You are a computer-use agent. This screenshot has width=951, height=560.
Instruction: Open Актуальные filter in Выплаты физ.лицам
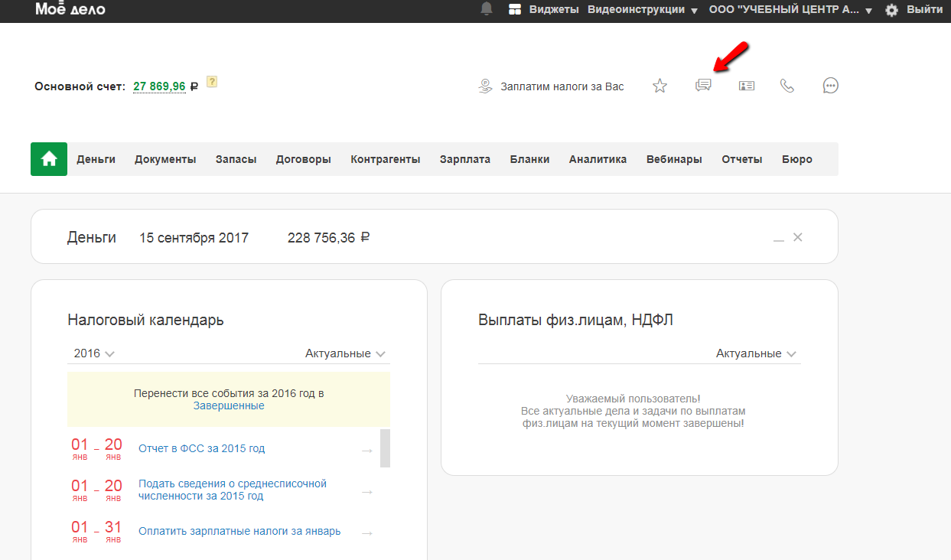tap(756, 353)
